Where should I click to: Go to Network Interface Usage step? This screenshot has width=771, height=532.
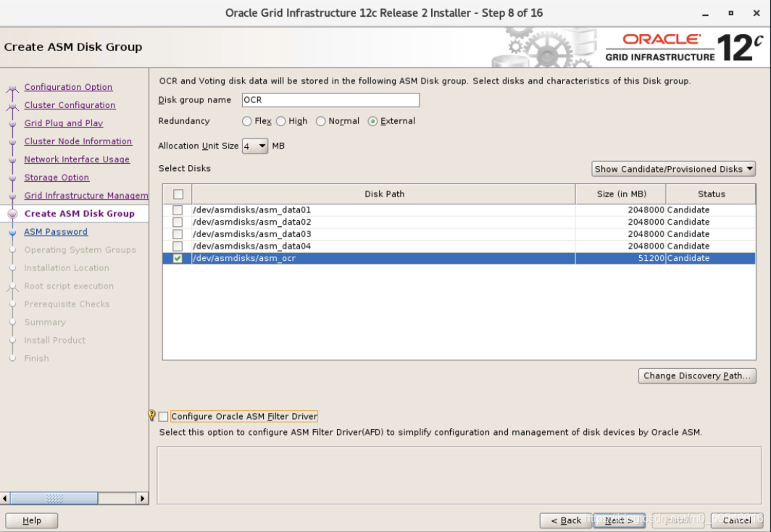click(x=77, y=159)
